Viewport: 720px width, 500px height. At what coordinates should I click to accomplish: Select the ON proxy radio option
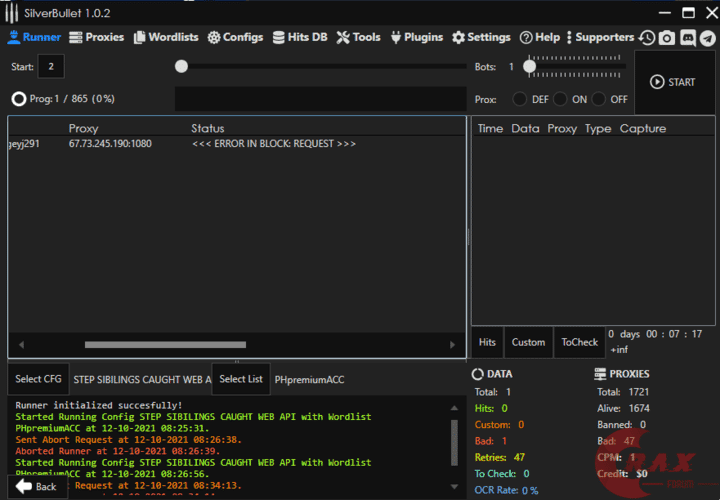560,99
